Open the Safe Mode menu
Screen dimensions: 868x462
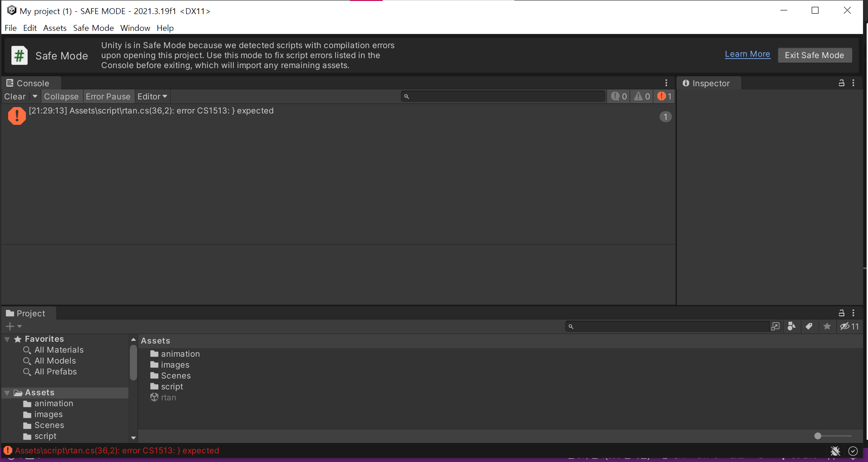pos(94,28)
